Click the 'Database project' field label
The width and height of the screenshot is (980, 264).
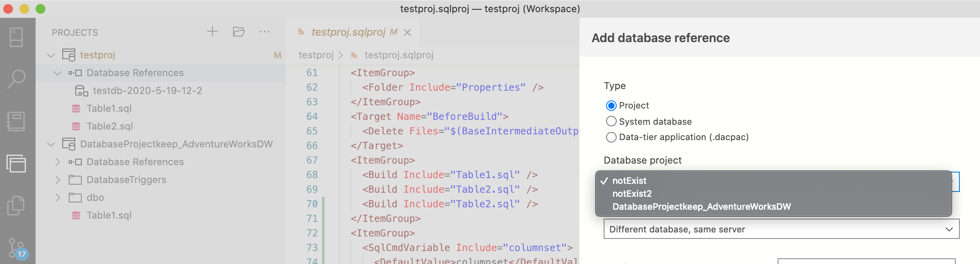pos(643,160)
